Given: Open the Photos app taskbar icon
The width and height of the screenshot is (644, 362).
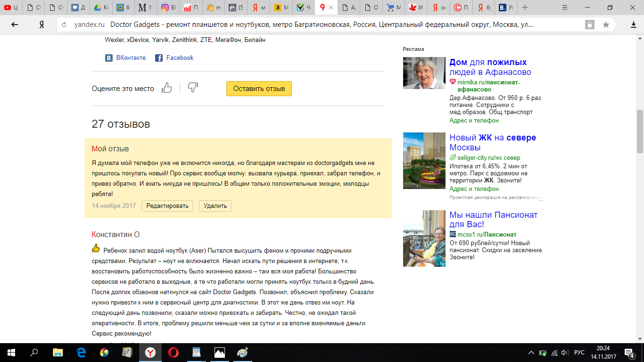Looking at the screenshot, I should click(x=219, y=352).
